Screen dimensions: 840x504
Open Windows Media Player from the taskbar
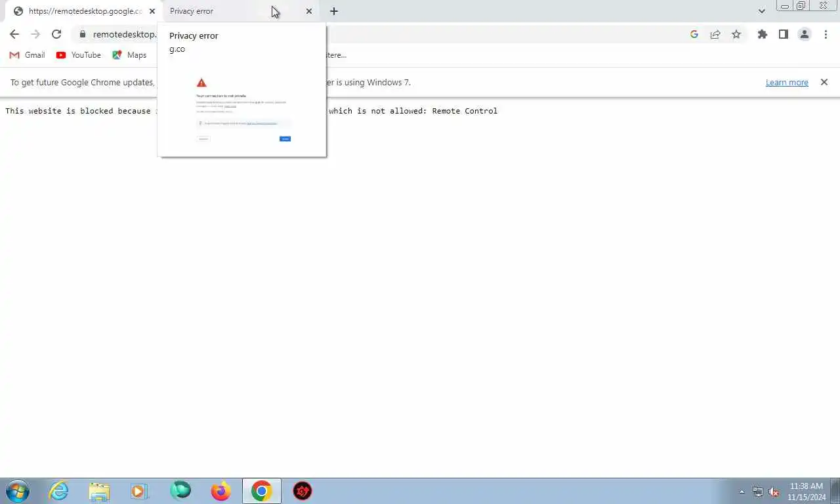click(x=139, y=491)
